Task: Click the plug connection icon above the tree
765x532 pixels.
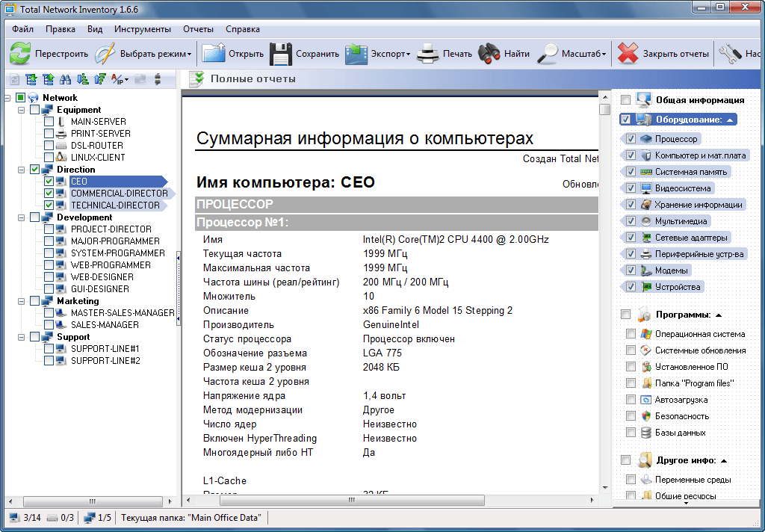Action: coord(157,79)
